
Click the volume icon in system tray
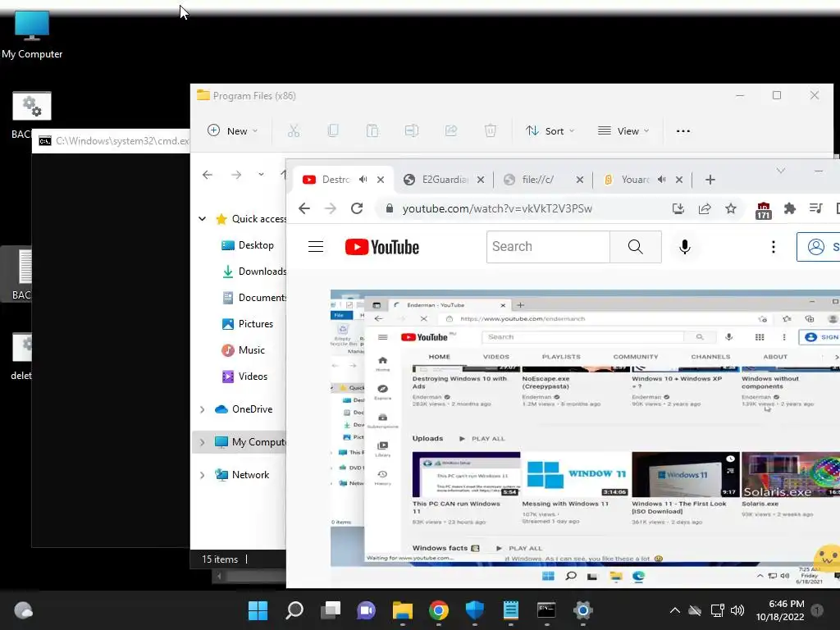tap(737, 610)
